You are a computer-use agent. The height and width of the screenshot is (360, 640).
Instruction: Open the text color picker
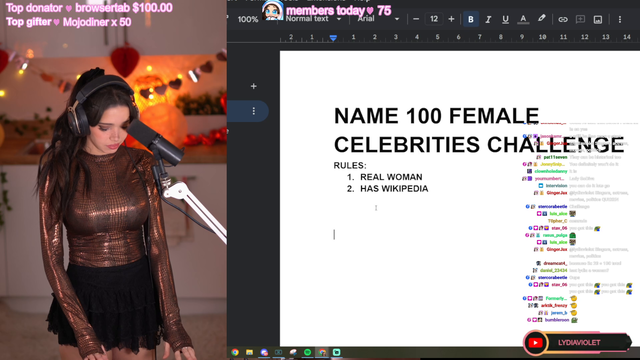click(x=523, y=19)
